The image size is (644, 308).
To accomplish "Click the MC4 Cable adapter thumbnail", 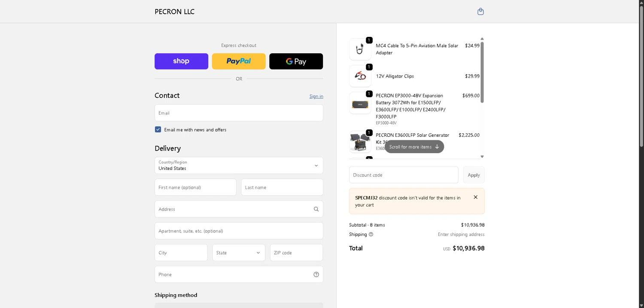I will [360, 49].
